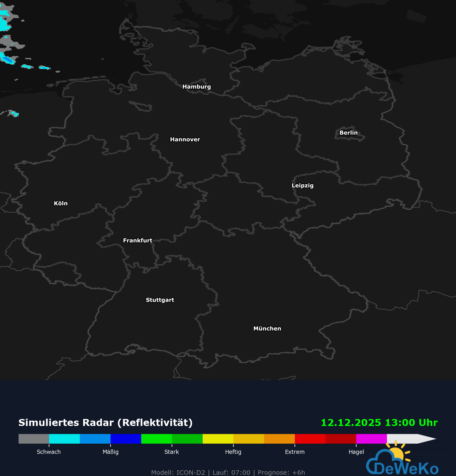Select the Hamburg city marker
The image size is (456, 476).
197,86
